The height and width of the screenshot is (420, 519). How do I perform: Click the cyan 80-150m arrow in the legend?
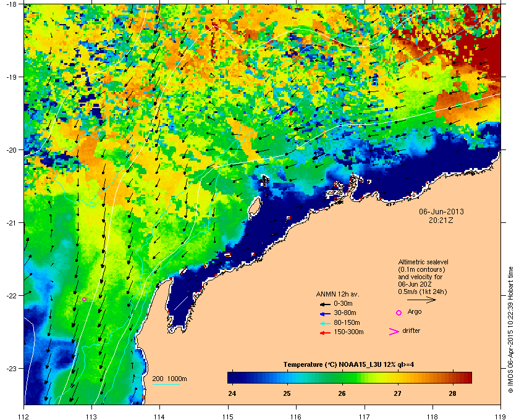coord(325,323)
